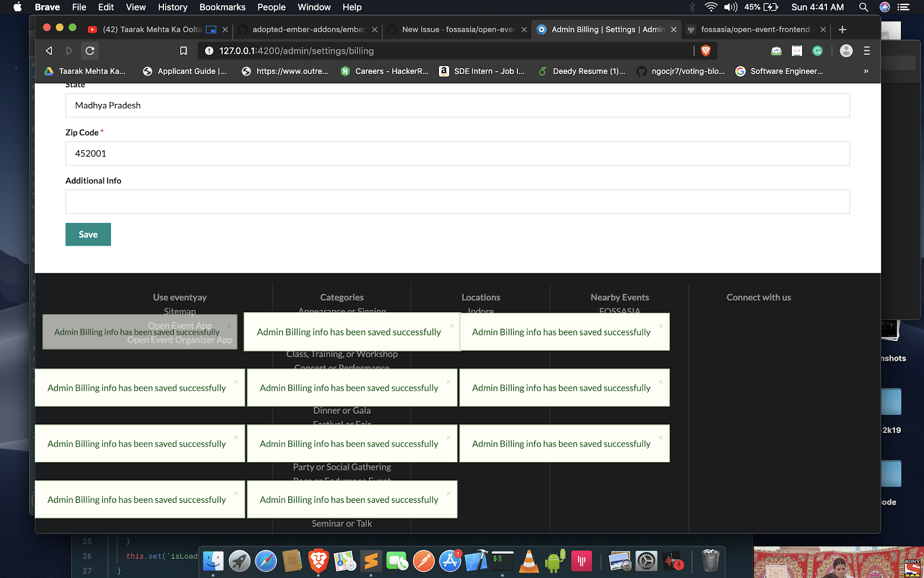The width and height of the screenshot is (924, 578).
Task: Click into the State field
Action: coord(457,105)
